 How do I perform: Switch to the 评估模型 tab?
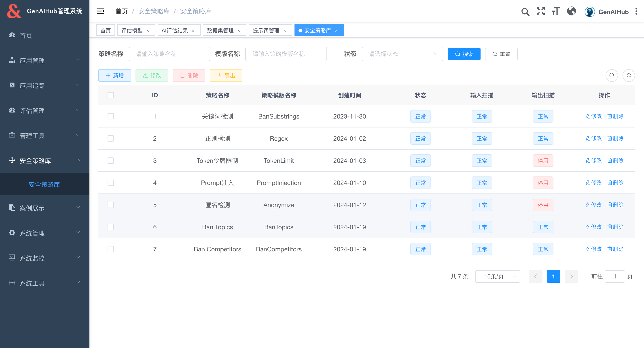(x=132, y=30)
